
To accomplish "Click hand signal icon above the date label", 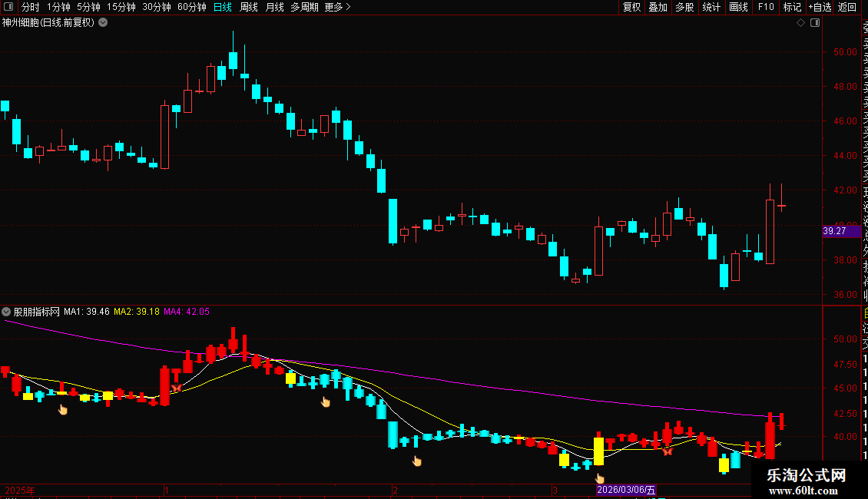I will point(599,478).
